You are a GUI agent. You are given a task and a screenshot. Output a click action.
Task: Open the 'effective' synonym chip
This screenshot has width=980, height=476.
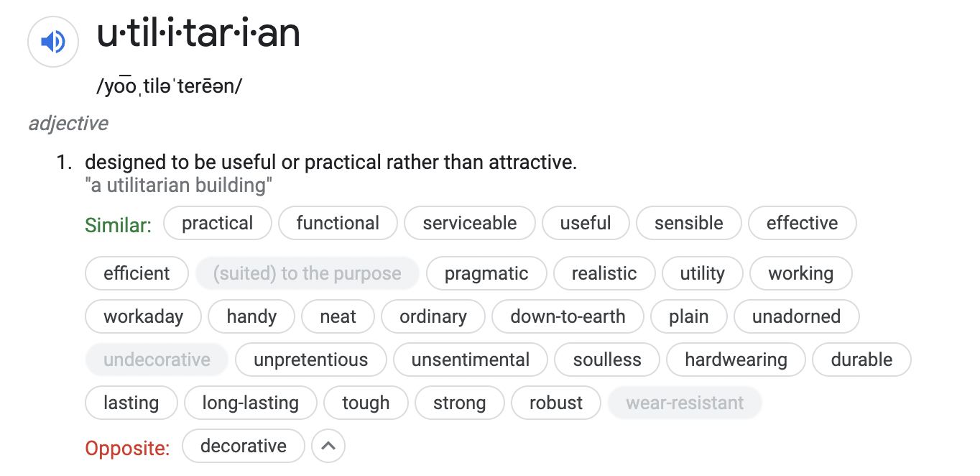point(802,223)
